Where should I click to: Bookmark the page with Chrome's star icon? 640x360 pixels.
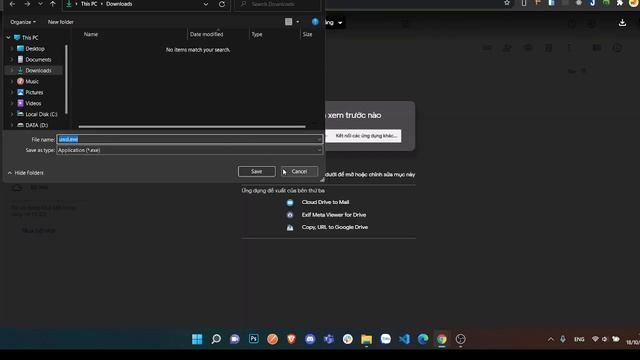pyautogui.click(x=507, y=3)
